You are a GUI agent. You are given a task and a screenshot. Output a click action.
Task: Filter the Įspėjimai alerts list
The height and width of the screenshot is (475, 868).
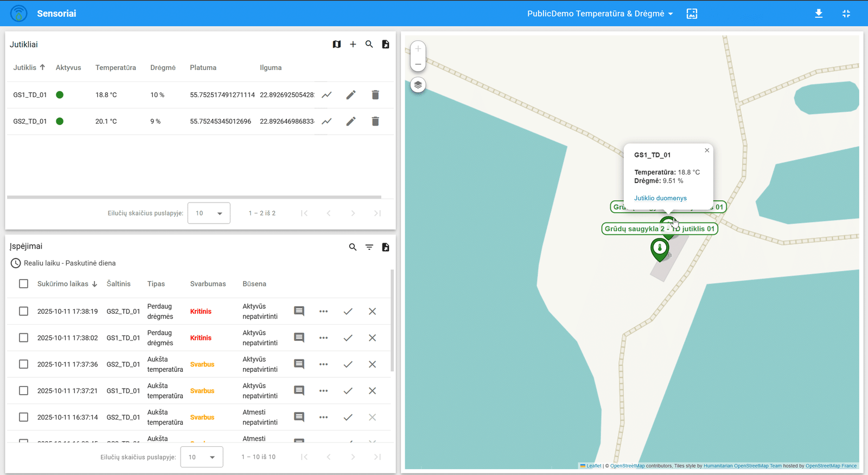pos(369,247)
